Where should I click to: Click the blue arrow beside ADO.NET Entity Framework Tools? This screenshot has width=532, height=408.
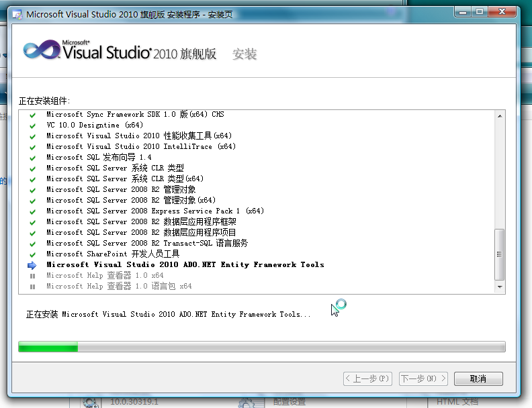click(x=32, y=265)
